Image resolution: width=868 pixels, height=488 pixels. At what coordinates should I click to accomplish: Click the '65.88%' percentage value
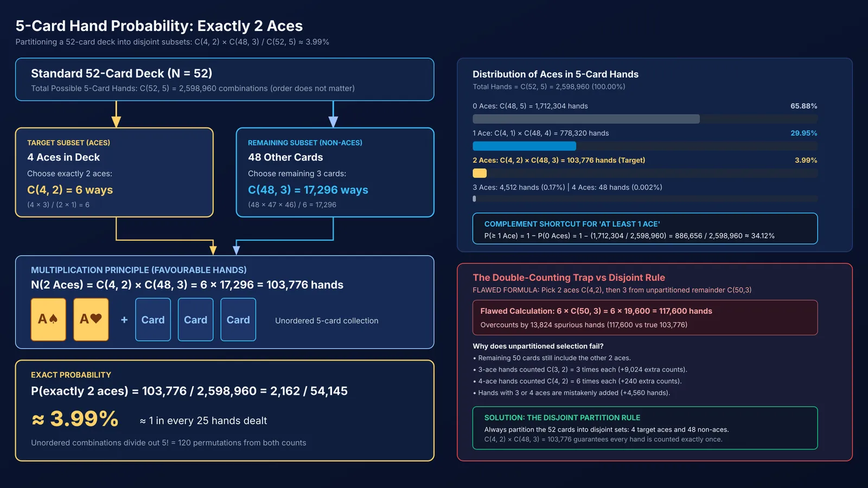coord(803,106)
